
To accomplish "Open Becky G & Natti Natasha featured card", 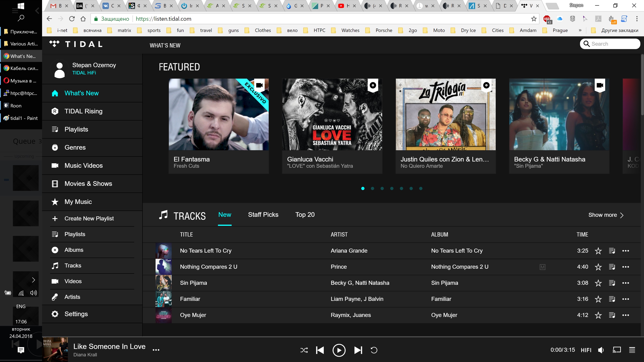I will (559, 126).
